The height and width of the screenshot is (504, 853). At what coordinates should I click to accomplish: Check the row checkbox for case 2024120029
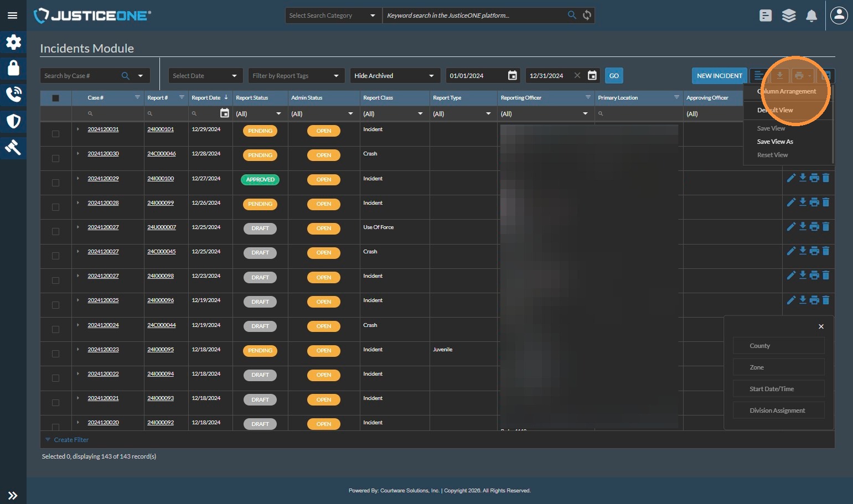(x=55, y=183)
